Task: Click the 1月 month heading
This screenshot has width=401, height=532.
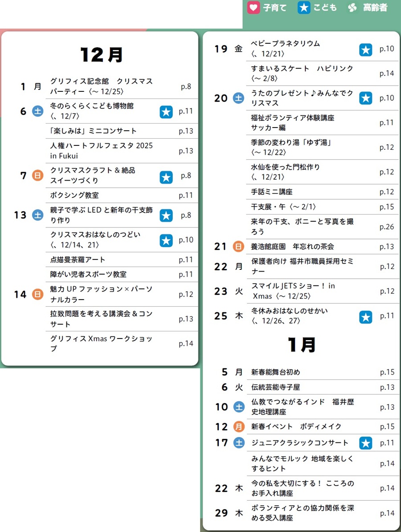Action: pyautogui.click(x=302, y=345)
